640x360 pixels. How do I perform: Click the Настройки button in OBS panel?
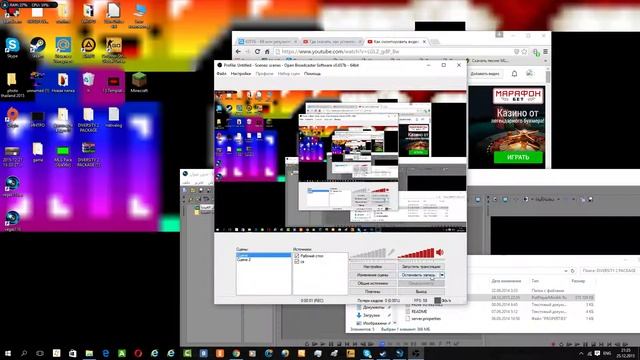(372, 267)
